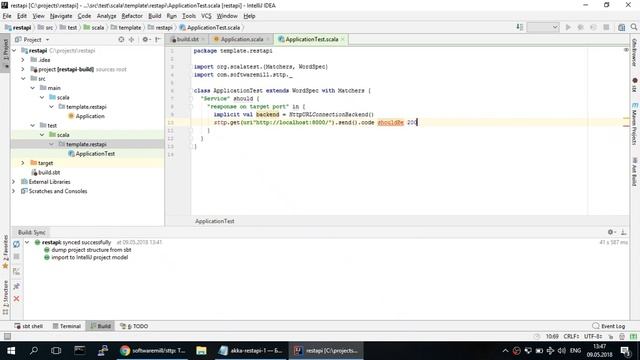
Task: Click Scroll from Source target icon
Action: pyautogui.click(x=121, y=40)
